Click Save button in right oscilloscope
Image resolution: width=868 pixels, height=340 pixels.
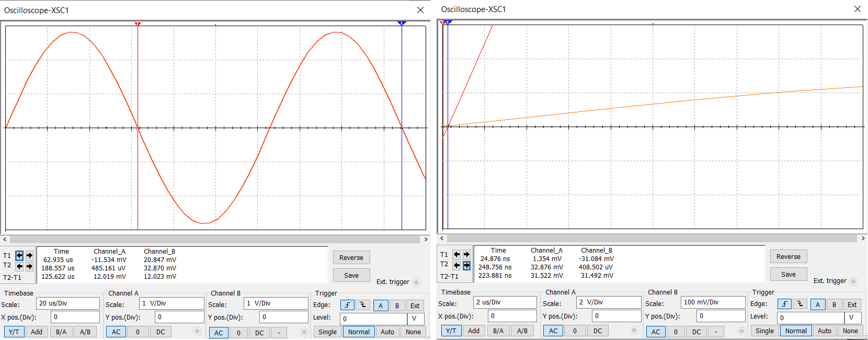pos(789,274)
